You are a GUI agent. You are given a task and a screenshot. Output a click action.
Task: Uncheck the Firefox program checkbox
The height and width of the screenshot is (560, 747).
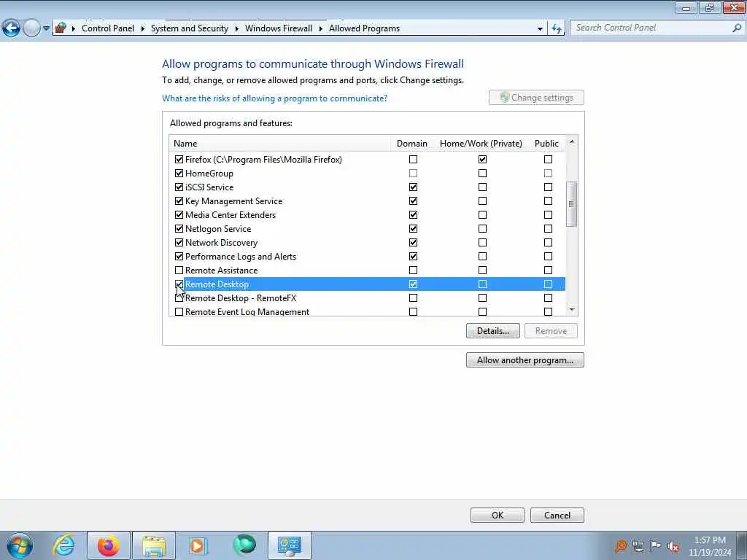179,160
